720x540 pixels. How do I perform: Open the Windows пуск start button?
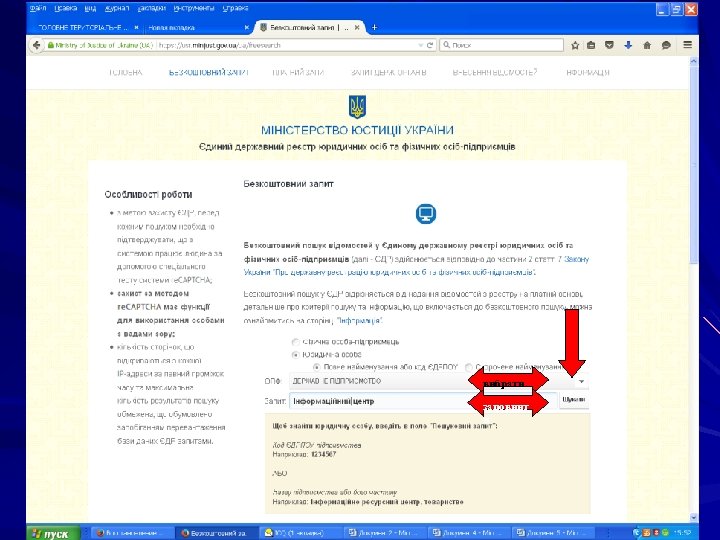pos(53,533)
